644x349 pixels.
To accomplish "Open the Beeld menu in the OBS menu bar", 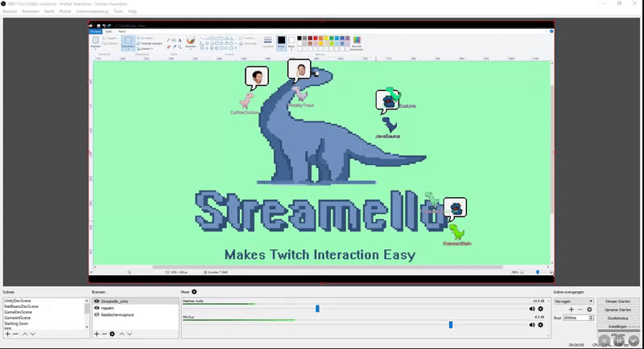I will pyautogui.click(x=49, y=11).
